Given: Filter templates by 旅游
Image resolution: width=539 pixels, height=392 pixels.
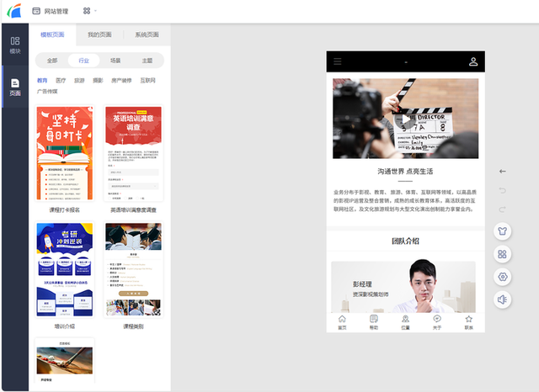Looking at the screenshot, I should click(x=79, y=80).
